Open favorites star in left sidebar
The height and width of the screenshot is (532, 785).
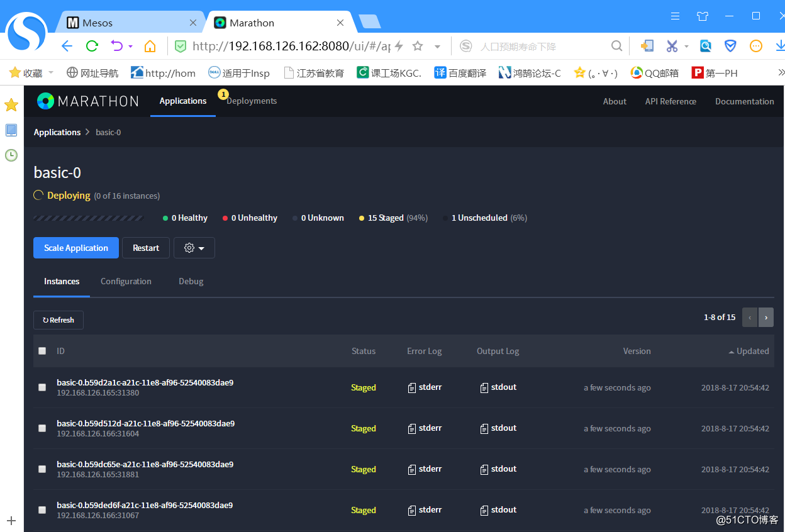tap(11, 105)
